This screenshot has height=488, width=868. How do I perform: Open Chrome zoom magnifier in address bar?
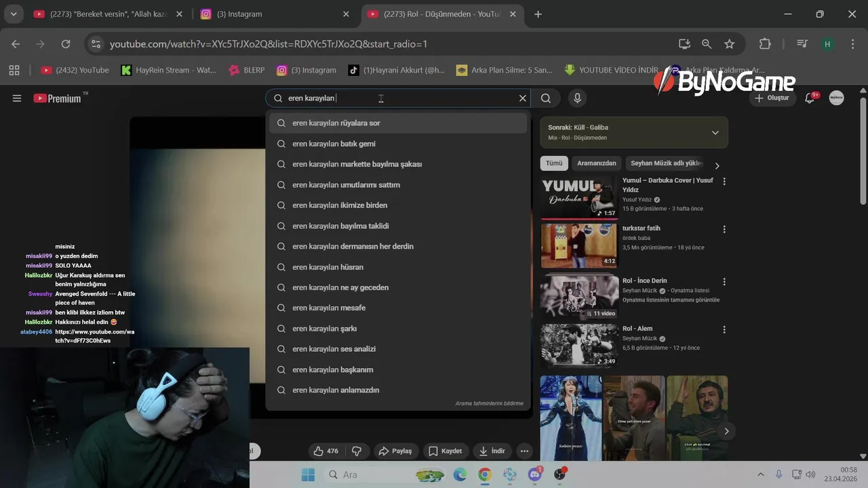coord(707,44)
